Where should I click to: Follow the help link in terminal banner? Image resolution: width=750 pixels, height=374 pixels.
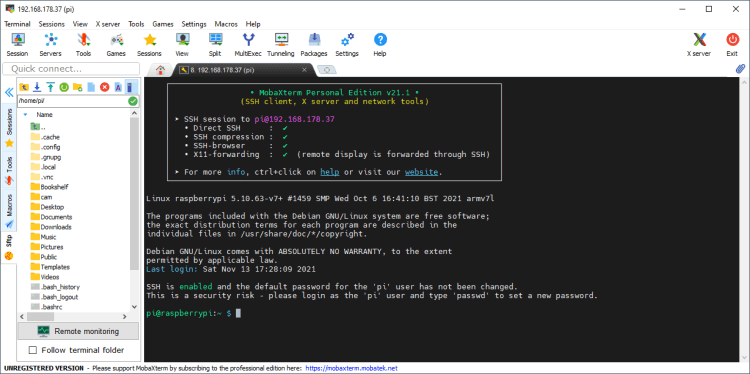click(x=330, y=172)
